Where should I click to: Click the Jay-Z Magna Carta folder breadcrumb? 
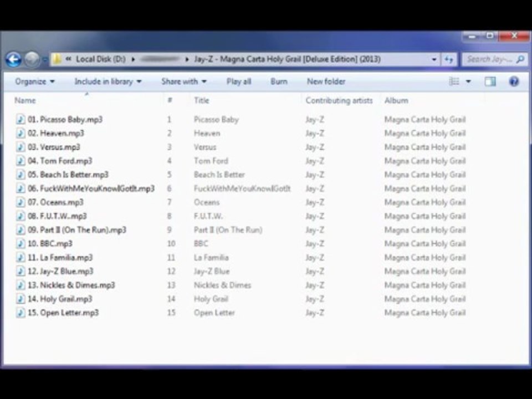tap(287, 59)
